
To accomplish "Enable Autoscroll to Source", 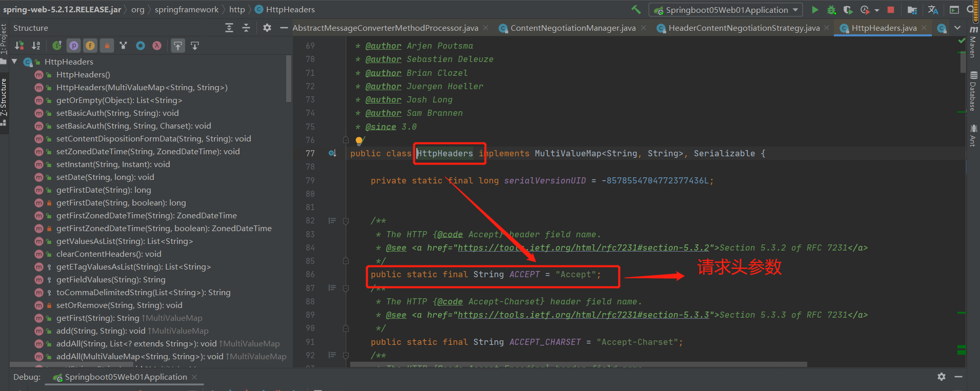I will pos(177,46).
